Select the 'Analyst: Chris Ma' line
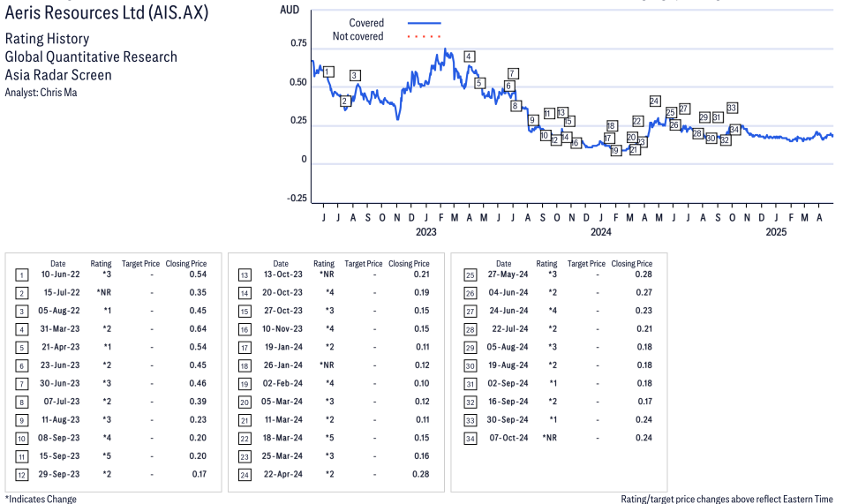The width and height of the screenshot is (843, 504). [x=41, y=93]
